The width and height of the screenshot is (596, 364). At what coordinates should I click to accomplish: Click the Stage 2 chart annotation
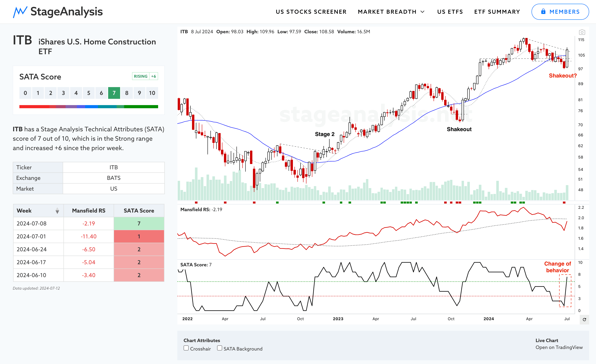[325, 134]
